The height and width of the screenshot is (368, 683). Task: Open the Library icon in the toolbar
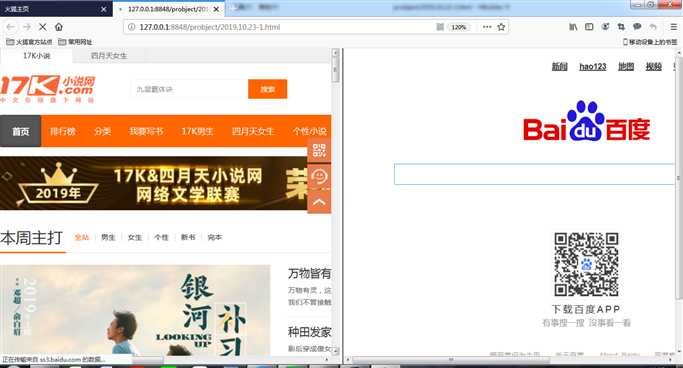pyautogui.click(x=573, y=27)
